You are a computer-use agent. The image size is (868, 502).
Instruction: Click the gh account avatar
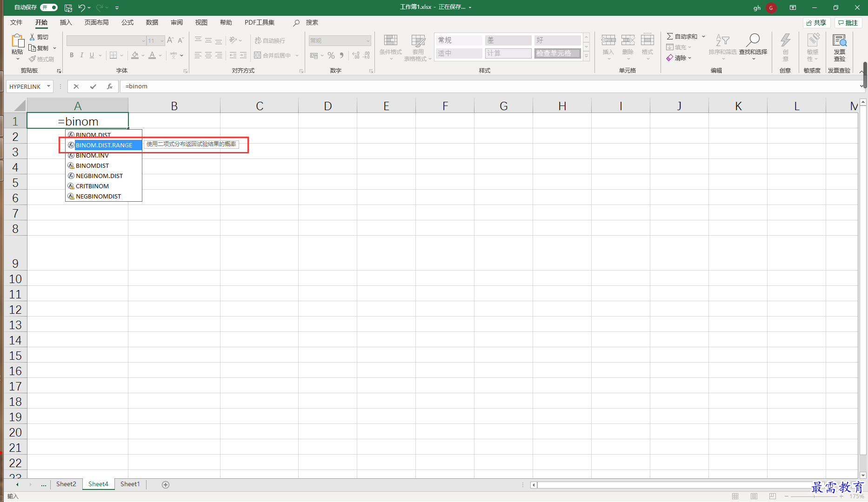771,7
